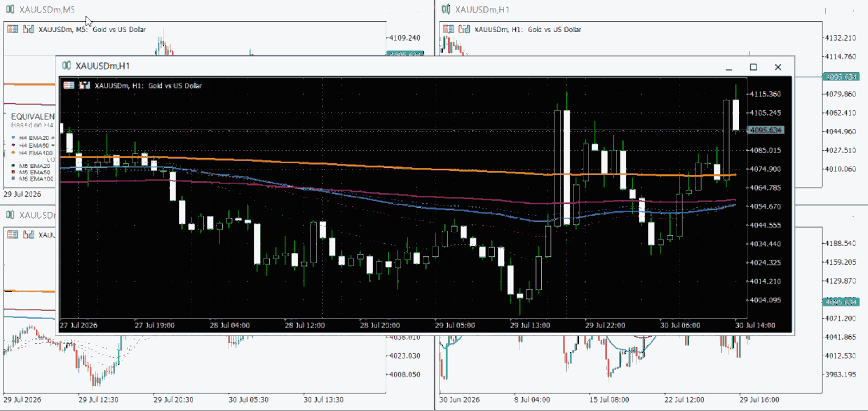The image size is (868, 411).
Task: Click window icon beside XAUUSDm,M5 title
Action: (x=10, y=10)
